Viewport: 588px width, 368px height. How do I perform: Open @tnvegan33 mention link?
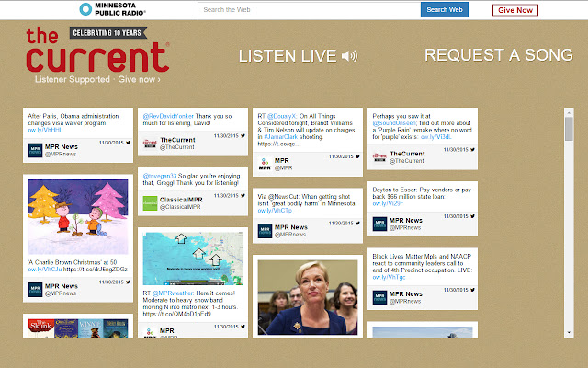[x=159, y=176]
